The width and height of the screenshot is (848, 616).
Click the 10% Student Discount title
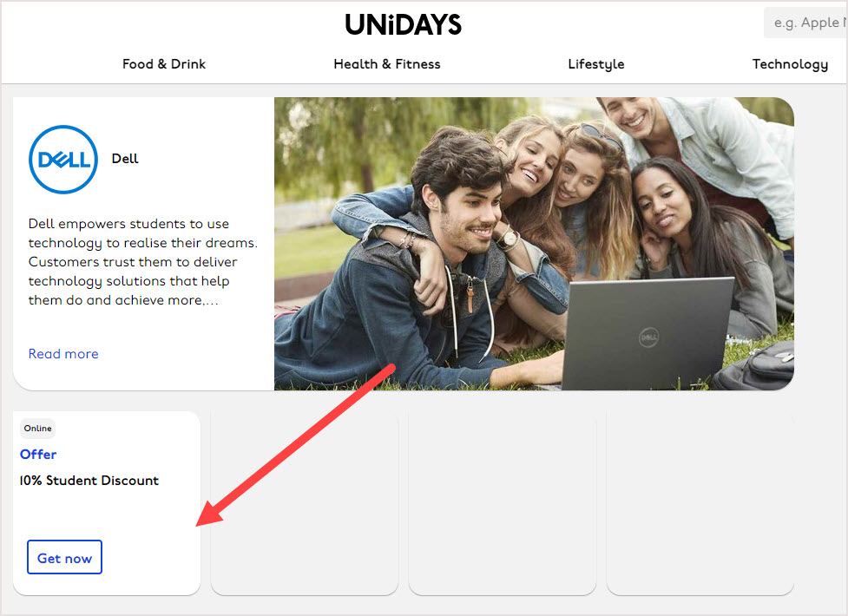tap(89, 481)
